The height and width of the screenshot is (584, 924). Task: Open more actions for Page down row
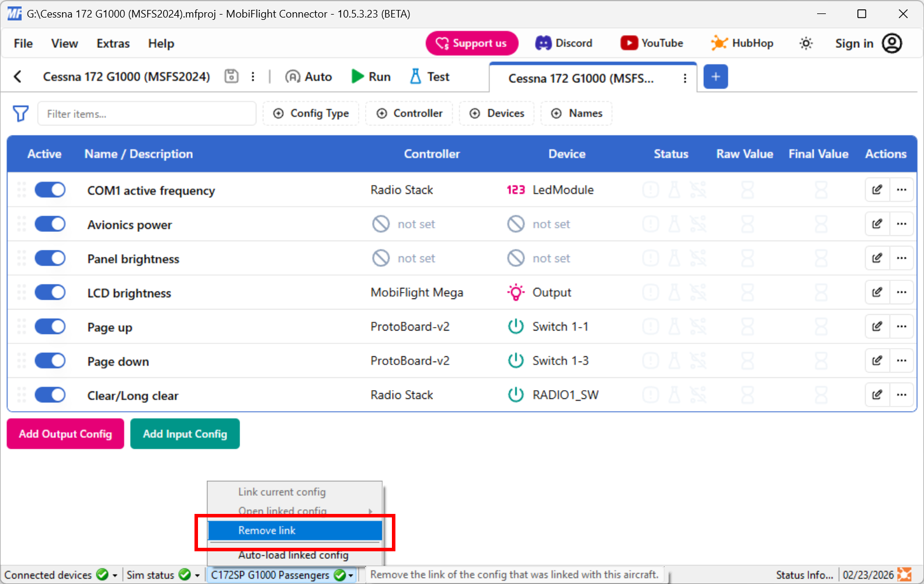901,361
